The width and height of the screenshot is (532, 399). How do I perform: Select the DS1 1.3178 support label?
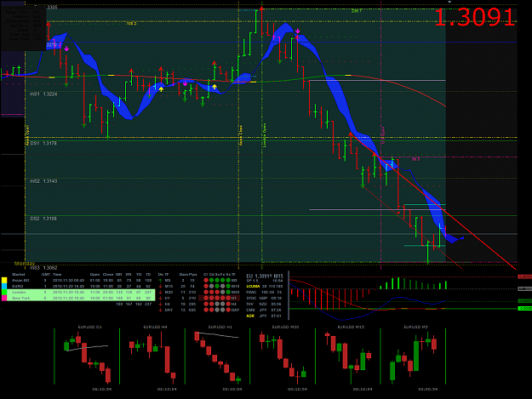43,144
